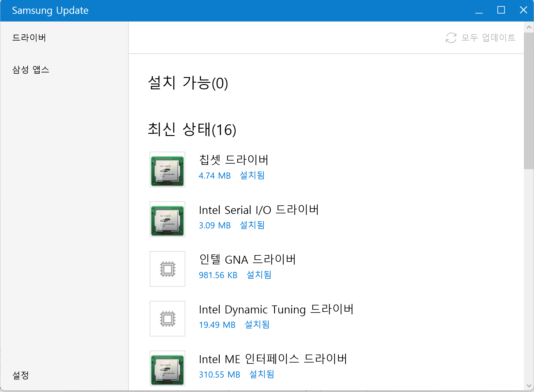Maximize the Samsung Update window
This screenshot has height=392, width=534.
click(501, 10)
